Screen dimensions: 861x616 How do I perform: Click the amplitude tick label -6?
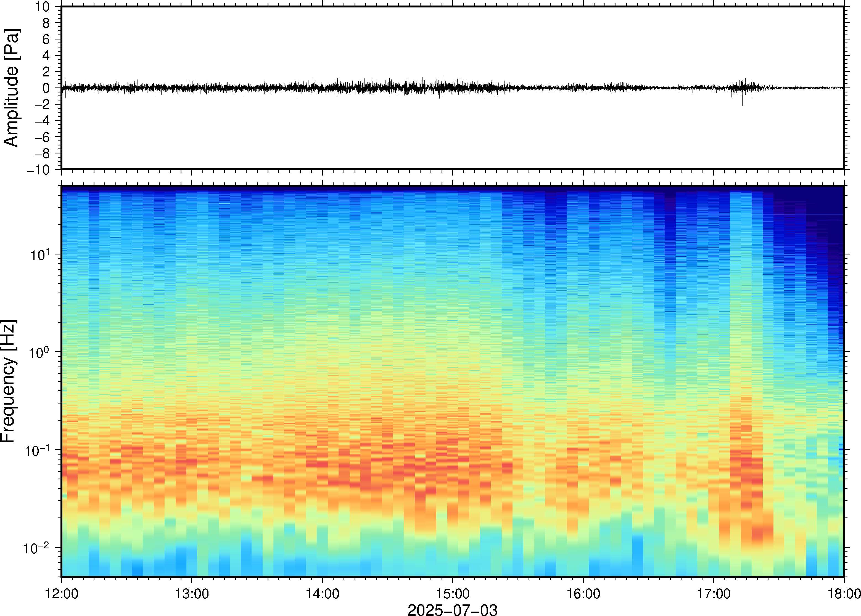(43, 137)
